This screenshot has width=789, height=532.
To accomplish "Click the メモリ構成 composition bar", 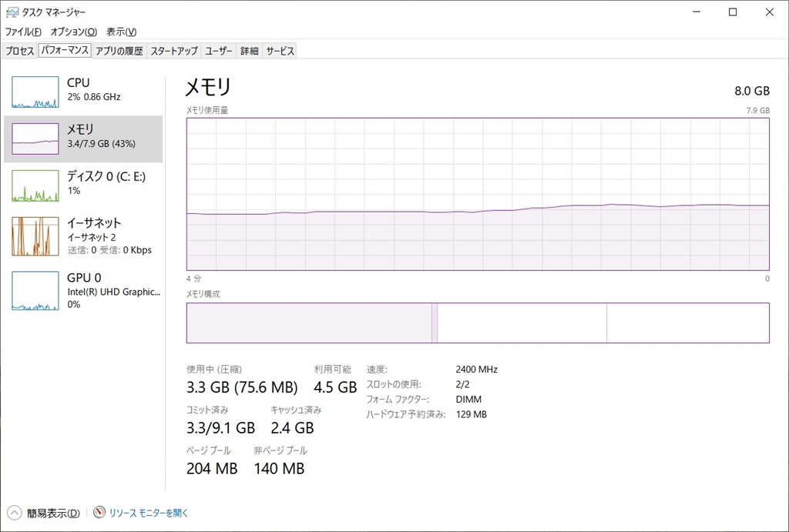I will tap(478, 323).
